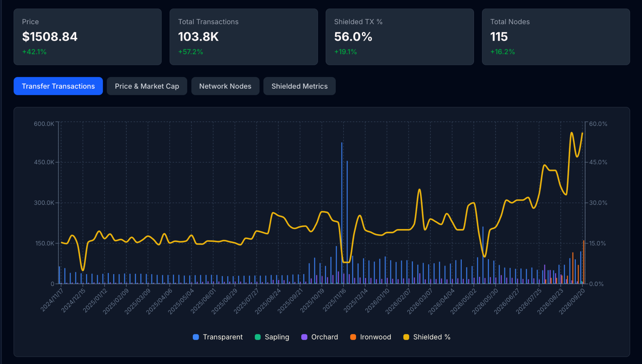Image resolution: width=642 pixels, height=364 pixels.
Task: Click the Sapling legend label
Action: tap(277, 337)
